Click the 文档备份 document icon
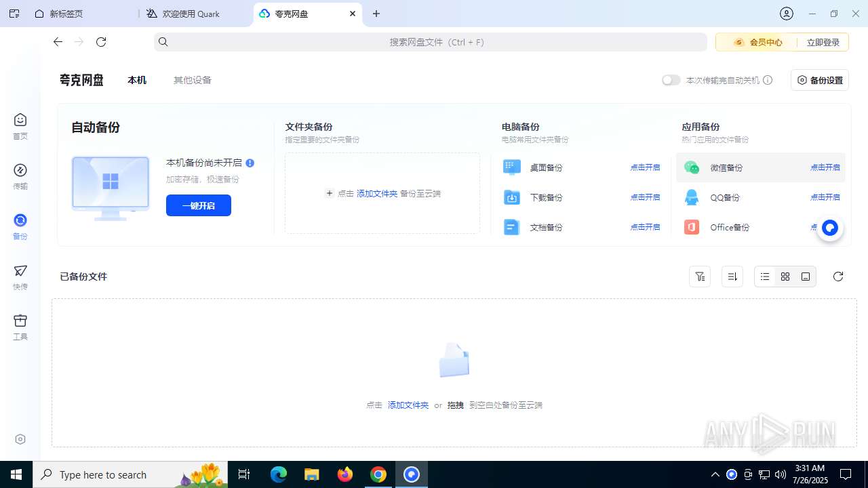The height and width of the screenshot is (488, 868). point(512,227)
